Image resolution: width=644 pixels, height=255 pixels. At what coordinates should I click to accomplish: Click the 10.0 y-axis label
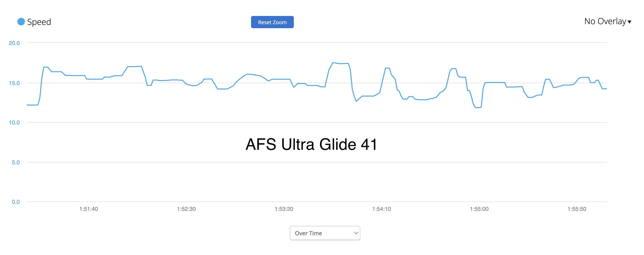point(14,123)
